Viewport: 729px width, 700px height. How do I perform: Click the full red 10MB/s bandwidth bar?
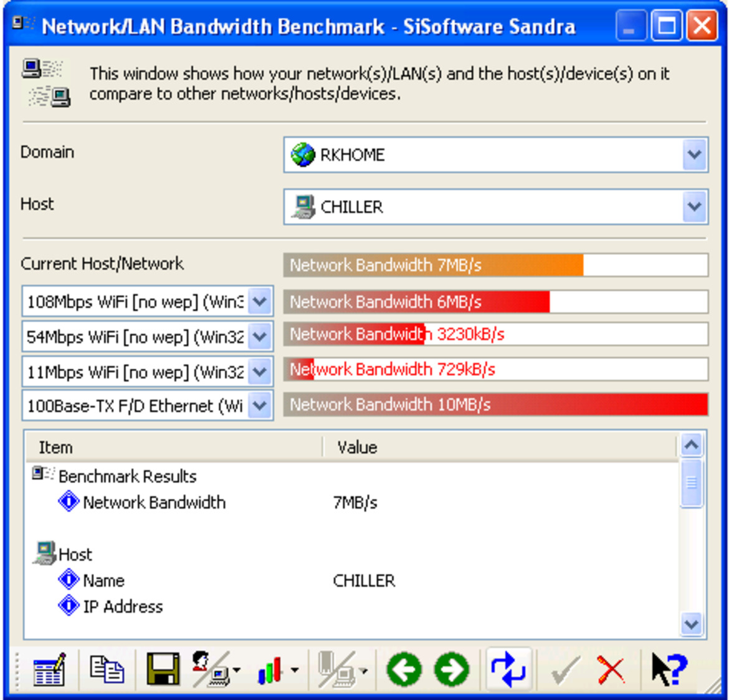click(496, 404)
